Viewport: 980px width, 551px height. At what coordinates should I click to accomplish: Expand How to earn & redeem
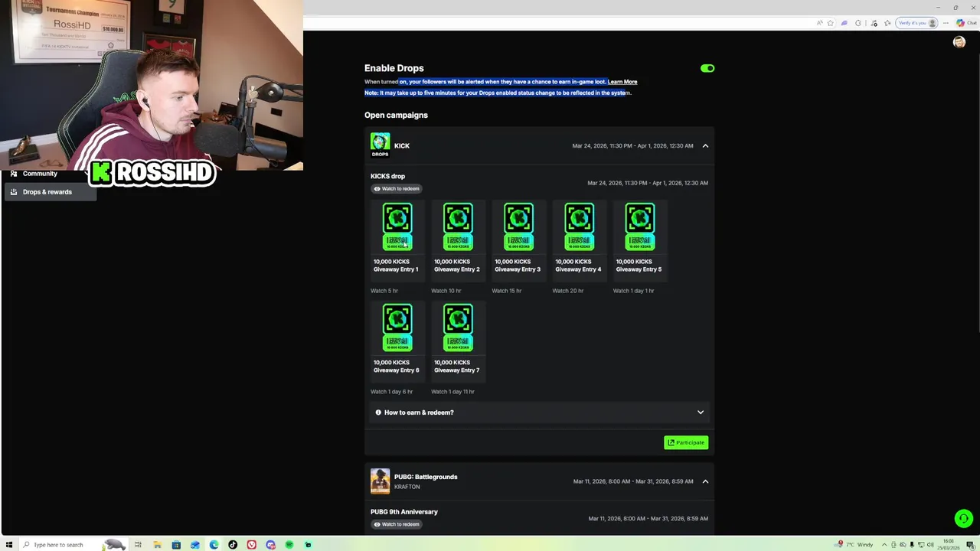[x=539, y=412]
